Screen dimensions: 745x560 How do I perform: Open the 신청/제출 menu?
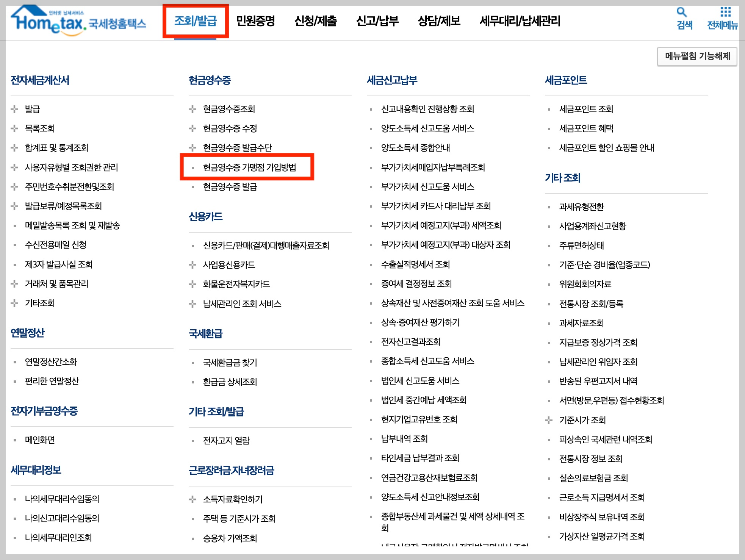pyautogui.click(x=316, y=21)
